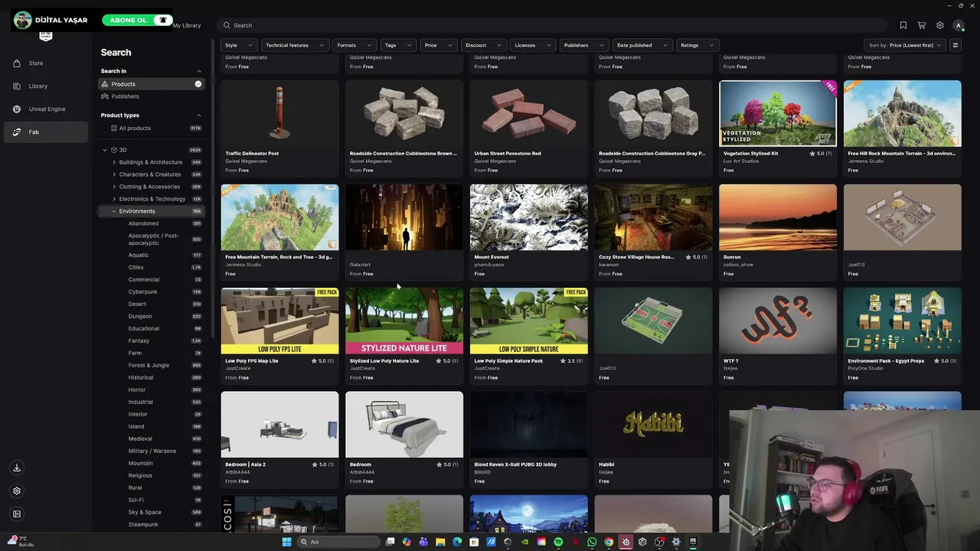Click the Fab search input field
The width and height of the screenshot is (980, 551).
pos(551,25)
